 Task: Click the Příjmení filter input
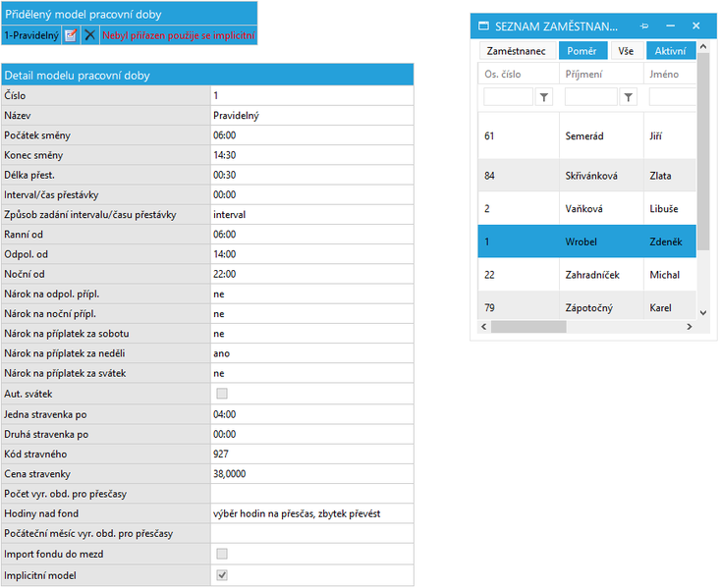pyautogui.click(x=591, y=97)
